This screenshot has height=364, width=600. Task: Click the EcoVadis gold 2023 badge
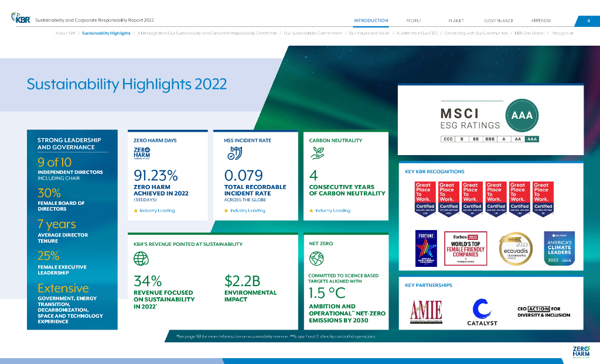tap(516, 249)
